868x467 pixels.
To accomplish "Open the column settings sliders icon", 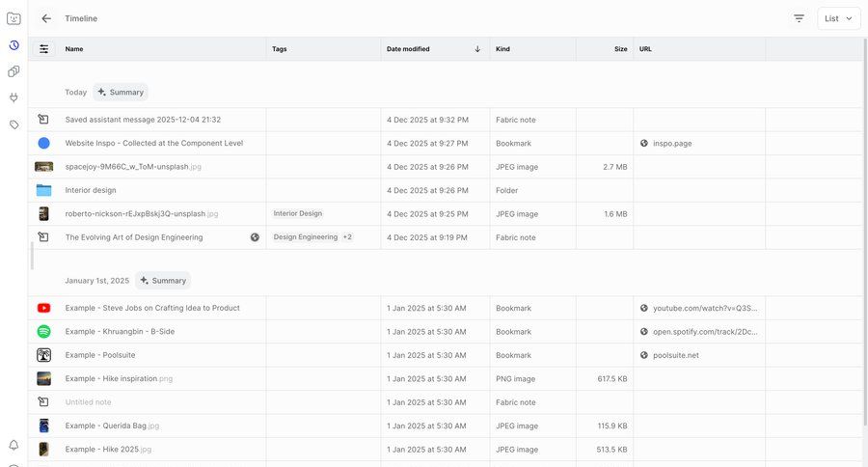I will pos(43,49).
